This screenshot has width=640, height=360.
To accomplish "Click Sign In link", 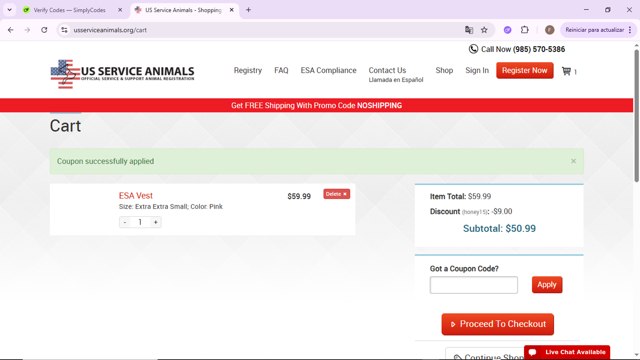I will (477, 70).
